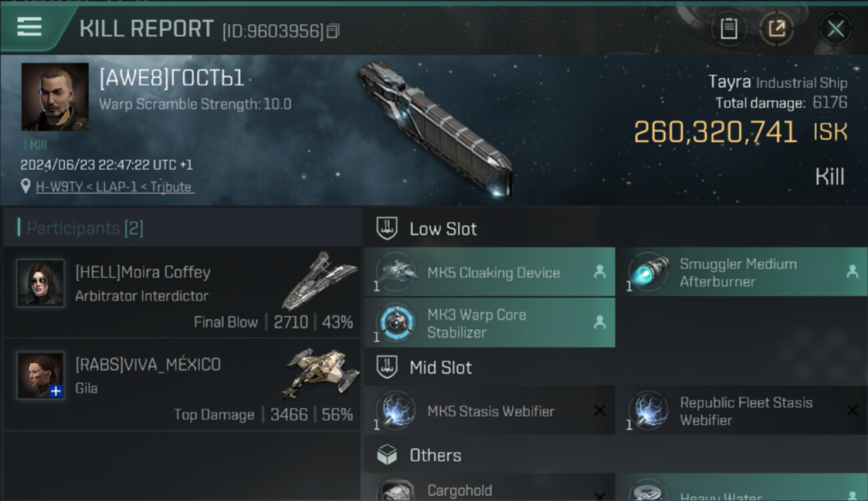Viewport: 868px width, 501px height.
Task: Open the hamburger menu
Action: click(29, 27)
